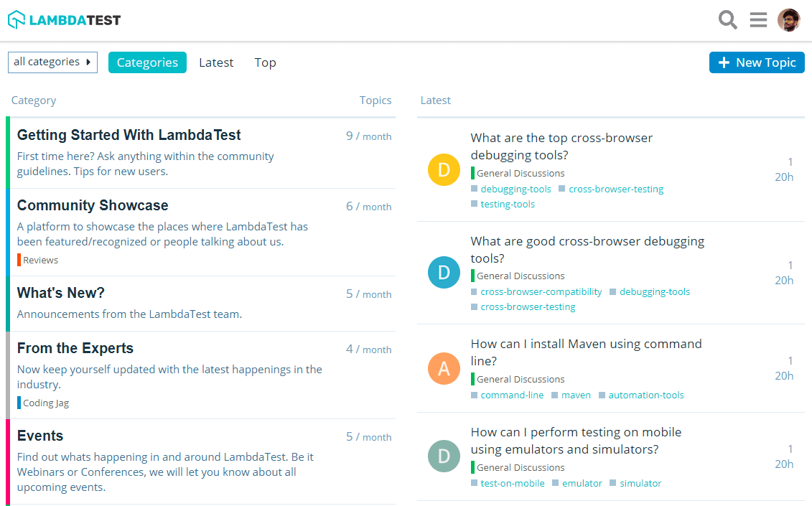
Task: Open the A avatar on the Maven topic
Action: pos(443,368)
